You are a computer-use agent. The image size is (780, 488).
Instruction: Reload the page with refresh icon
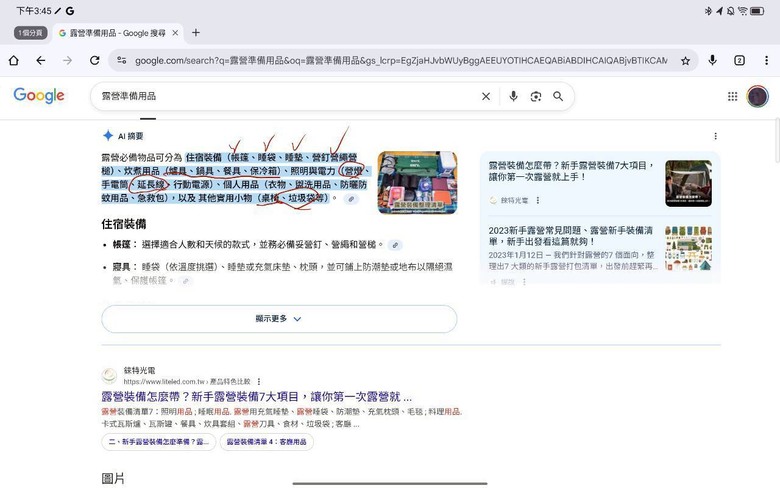pos(95,60)
